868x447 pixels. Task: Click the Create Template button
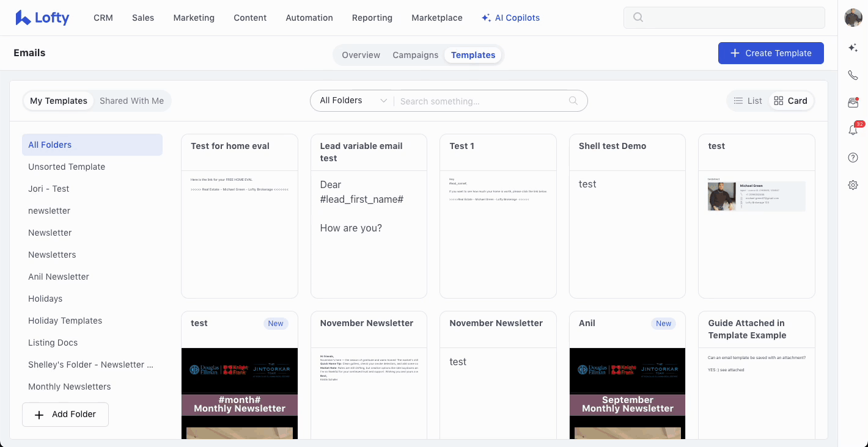coord(771,53)
